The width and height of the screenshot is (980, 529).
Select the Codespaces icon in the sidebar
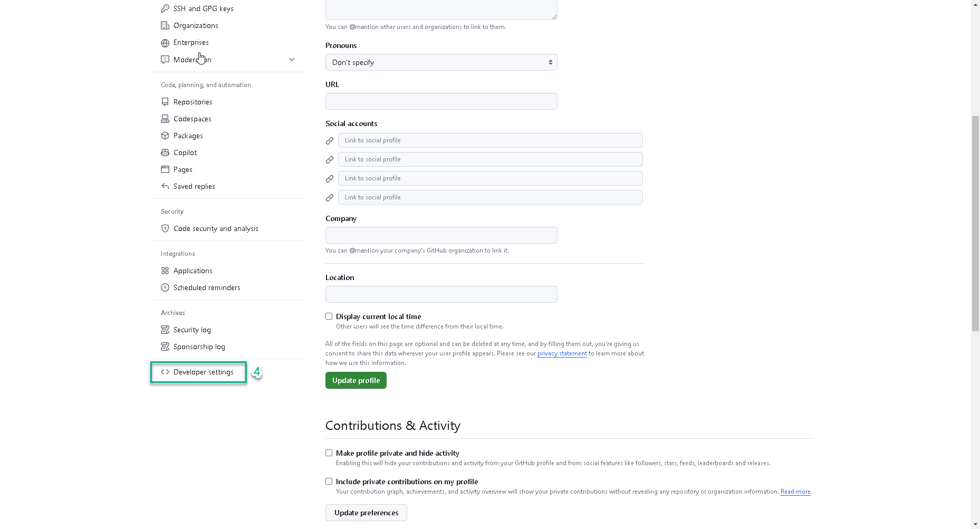[x=165, y=119]
